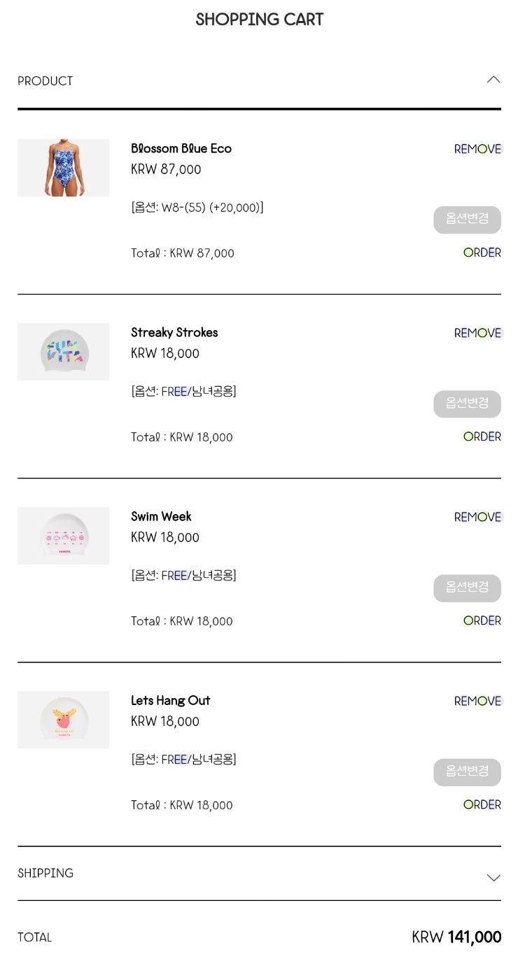The image size is (518, 980).
Task: Open the Blossom Blue Eco product title
Action: coord(181,149)
